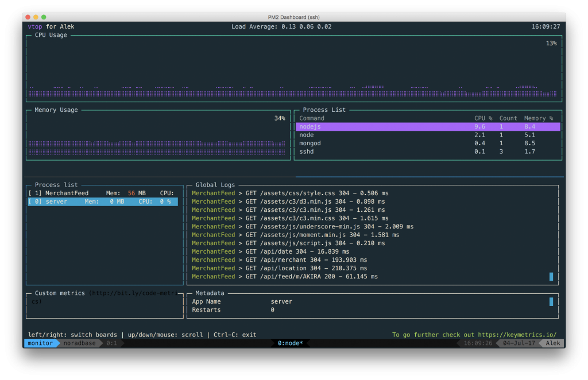Select the monitor tmux window tab
This screenshot has height=380, width=588.
[40, 343]
